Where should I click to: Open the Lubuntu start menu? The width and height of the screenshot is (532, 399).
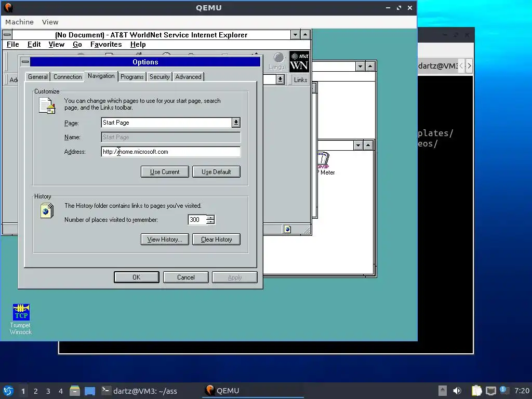click(x=8, y=391)
